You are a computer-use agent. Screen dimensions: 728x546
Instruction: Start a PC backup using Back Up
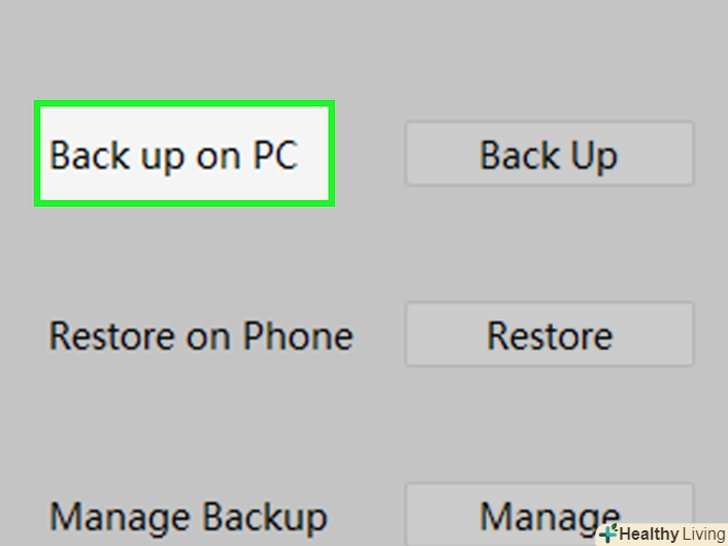click(549, 155)
